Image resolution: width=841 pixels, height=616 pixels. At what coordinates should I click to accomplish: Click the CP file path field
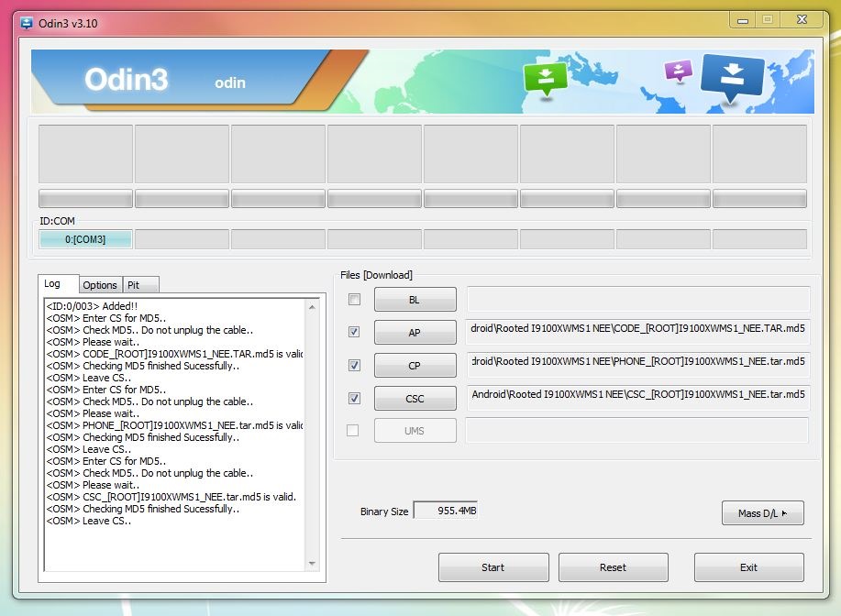click(x=638, y=365)
